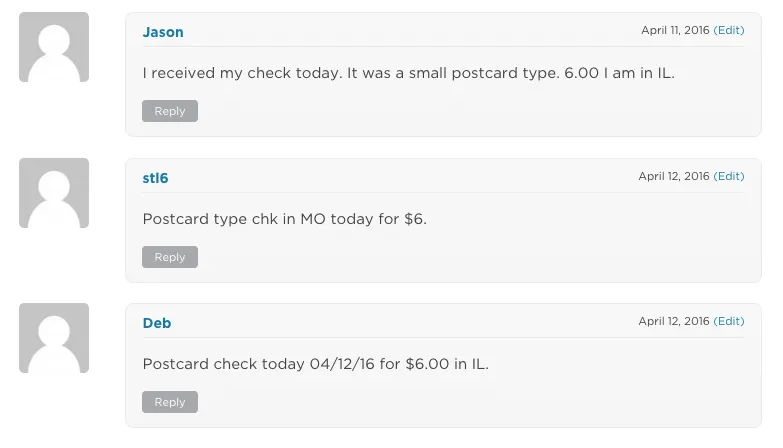This screenshot has width=783, height=448.
Task: Click Jason's gray avatar image
Action: 54,47
